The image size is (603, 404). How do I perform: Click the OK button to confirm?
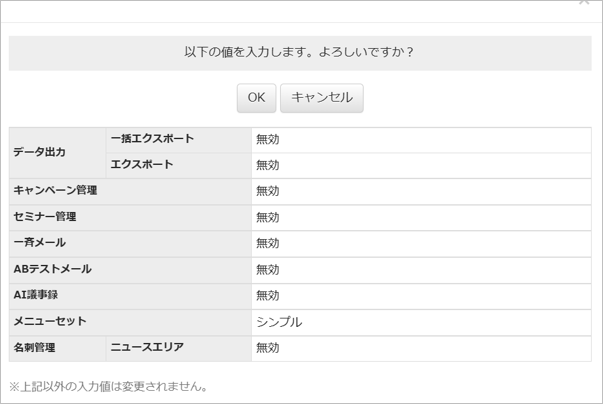tap(256, 97)
